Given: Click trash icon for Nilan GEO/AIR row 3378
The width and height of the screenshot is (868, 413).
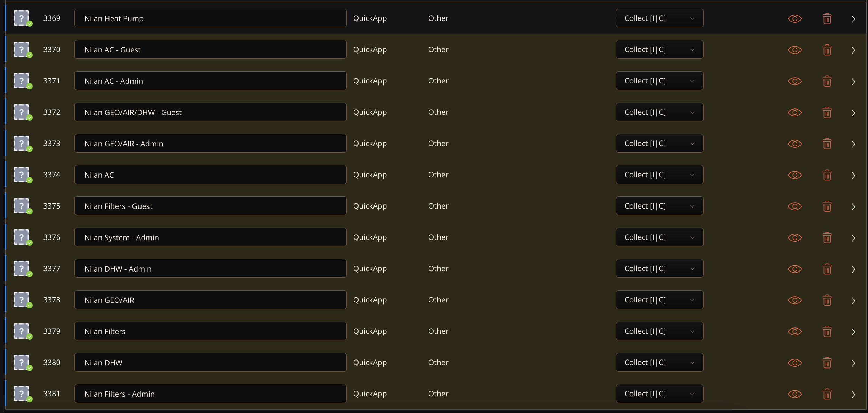Looking at the screenshot, I should click(827, 300).
